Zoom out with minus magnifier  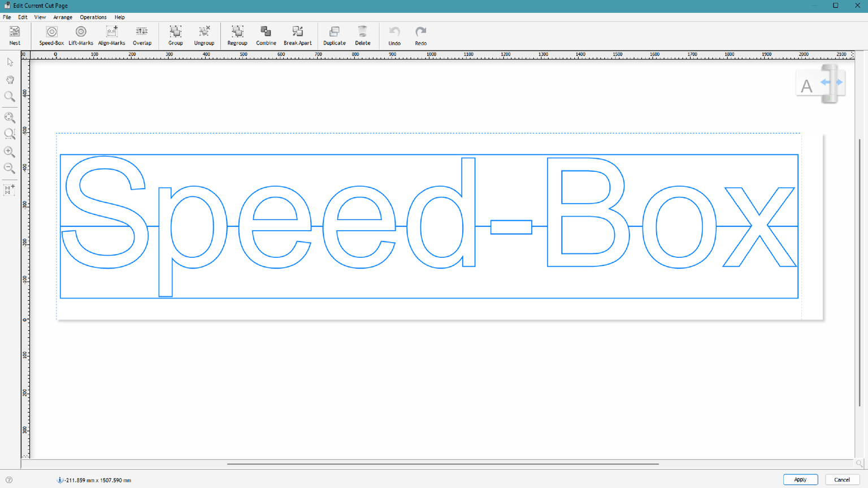coord(10,168)
